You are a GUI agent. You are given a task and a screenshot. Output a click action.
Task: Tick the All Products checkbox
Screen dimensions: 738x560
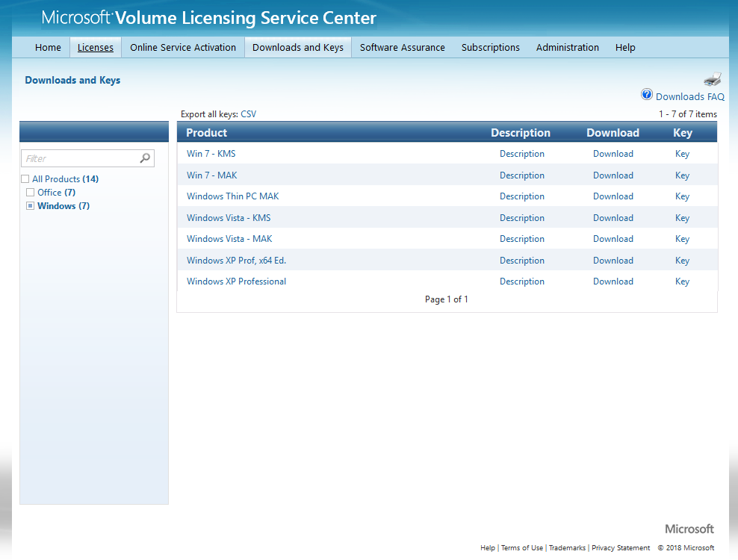(25, 178)
